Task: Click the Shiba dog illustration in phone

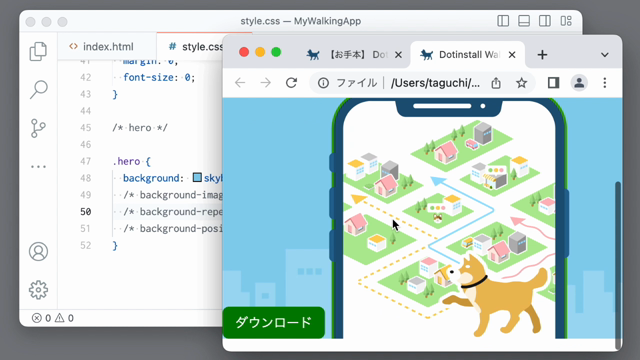Action: pos(495,294)
